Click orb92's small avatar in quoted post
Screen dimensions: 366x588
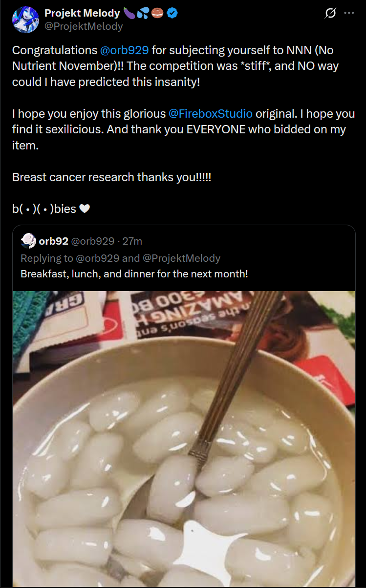pos(28,241)
